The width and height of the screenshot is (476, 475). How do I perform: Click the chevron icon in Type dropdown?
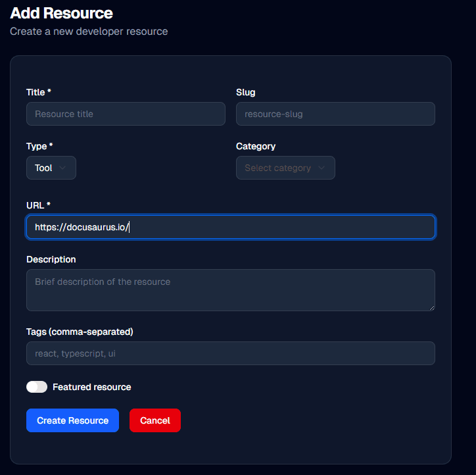(62, 168)
